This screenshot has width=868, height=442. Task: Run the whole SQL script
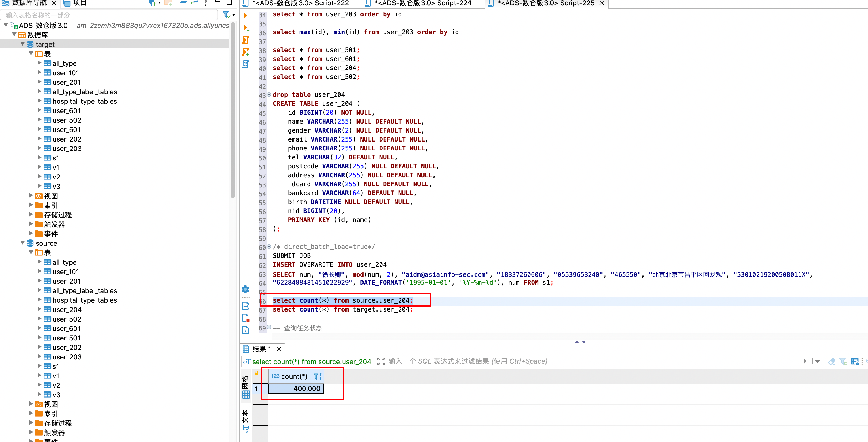(x=246, y=40)
